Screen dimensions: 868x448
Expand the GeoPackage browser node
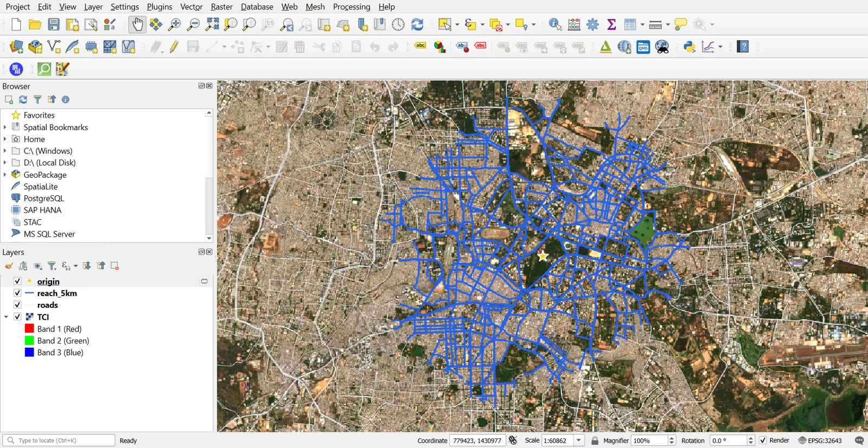[5, 175]
